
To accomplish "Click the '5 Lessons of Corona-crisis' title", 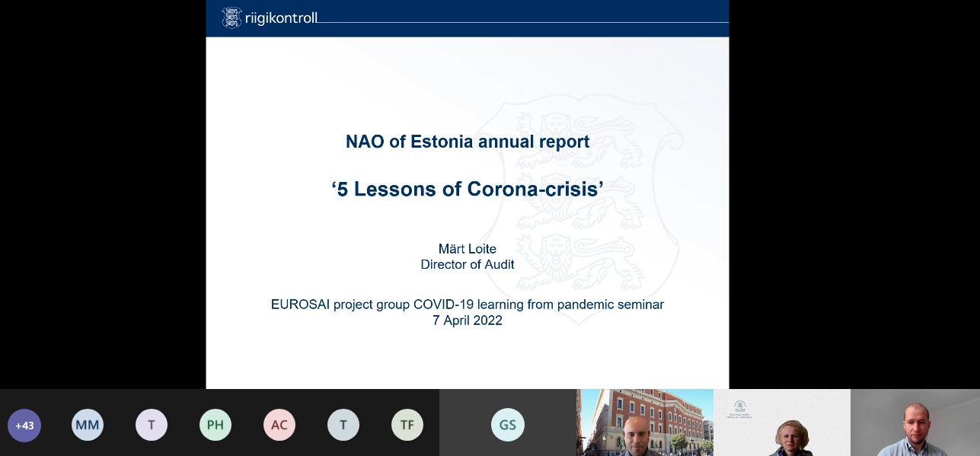I will tap(468, 190).
